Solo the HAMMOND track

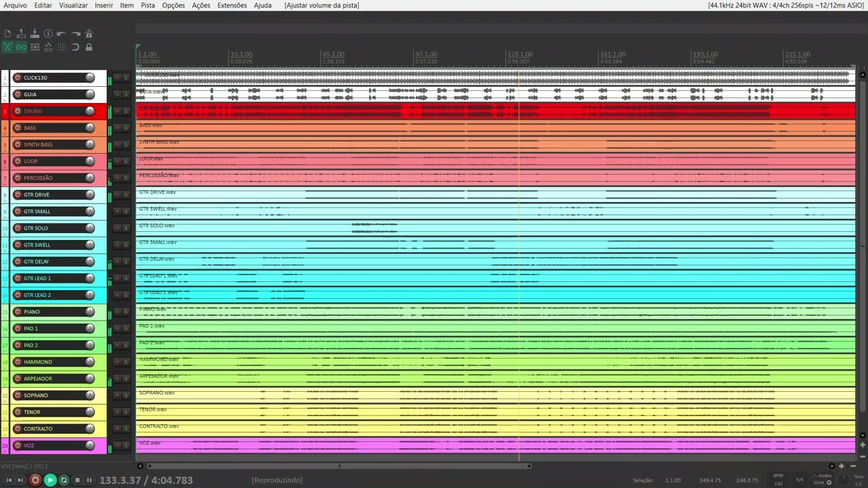pos(125,362)
